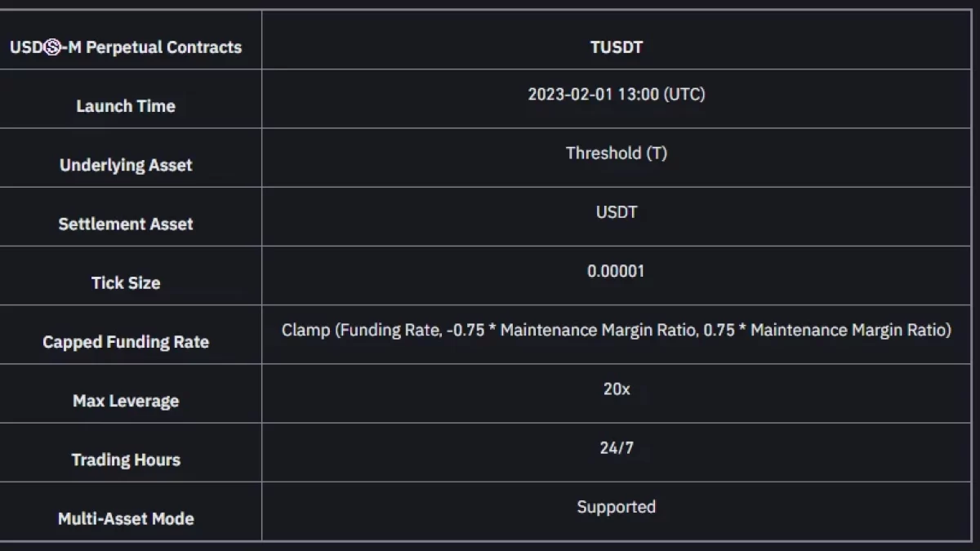Click the Tick Size row label
This screenshot has height=551, width=980.
(126, 283)
